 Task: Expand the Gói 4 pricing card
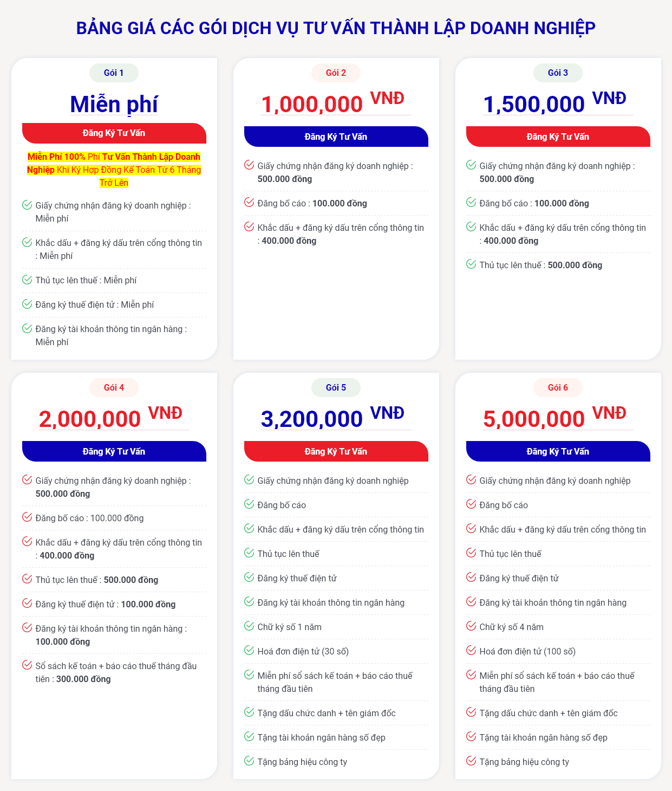click(x=114, y=574)
